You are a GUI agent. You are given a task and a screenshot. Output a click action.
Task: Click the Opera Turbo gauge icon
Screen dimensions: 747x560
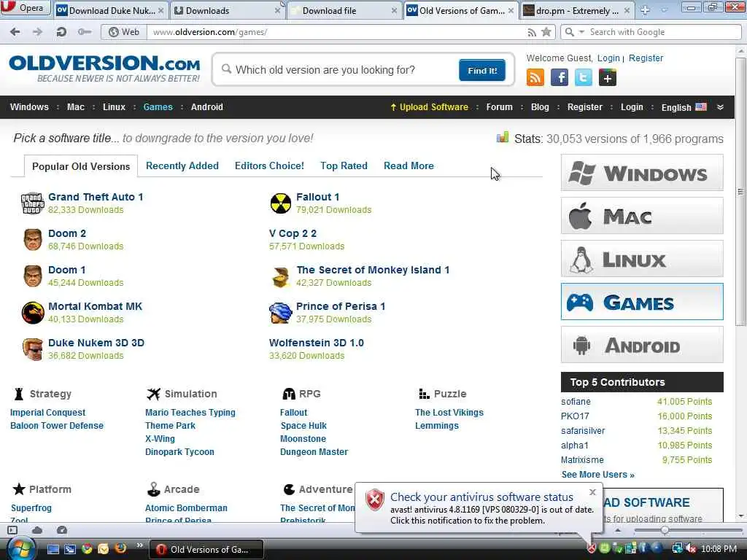coord(62,530)
